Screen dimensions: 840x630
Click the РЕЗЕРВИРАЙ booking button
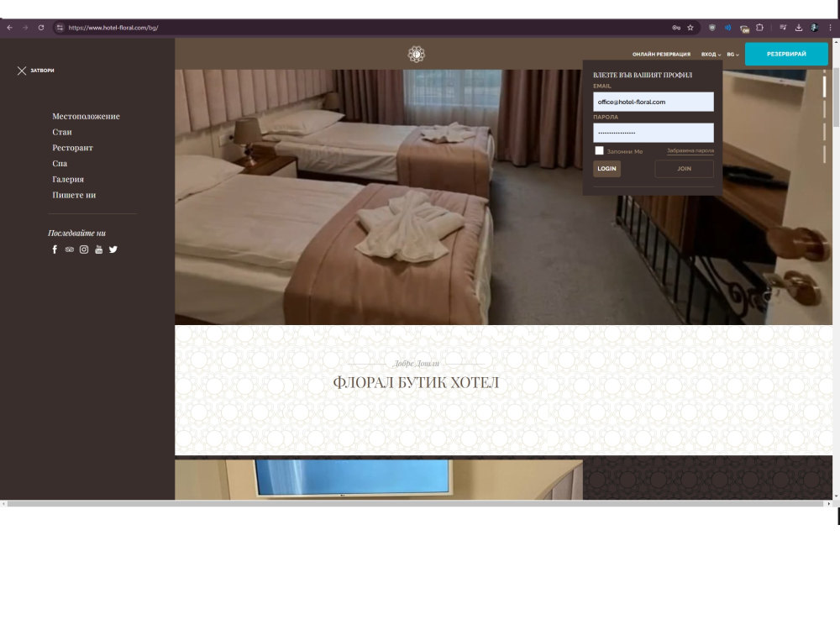pos(786,54)
